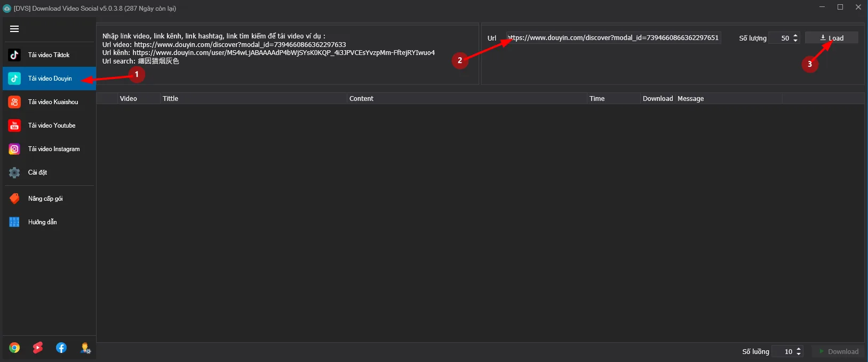This screenshot has width=868, height=362.
Task: Select Tải video Youtube menu item
Action: pyautogui.click(x=49, y=125)
